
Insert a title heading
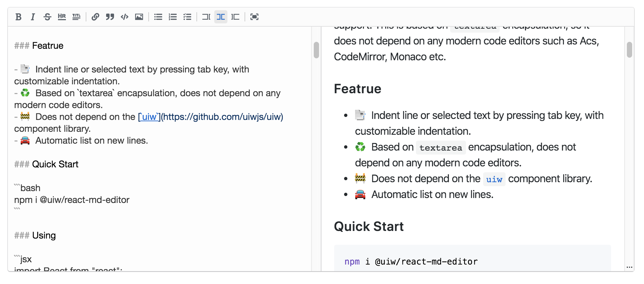[x=76, y=17]
